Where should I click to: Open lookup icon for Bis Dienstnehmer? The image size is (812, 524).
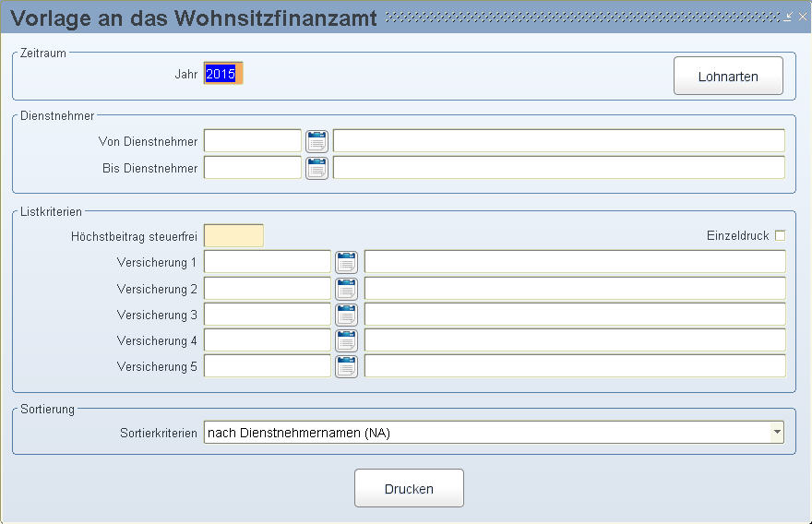pos(316,168)
